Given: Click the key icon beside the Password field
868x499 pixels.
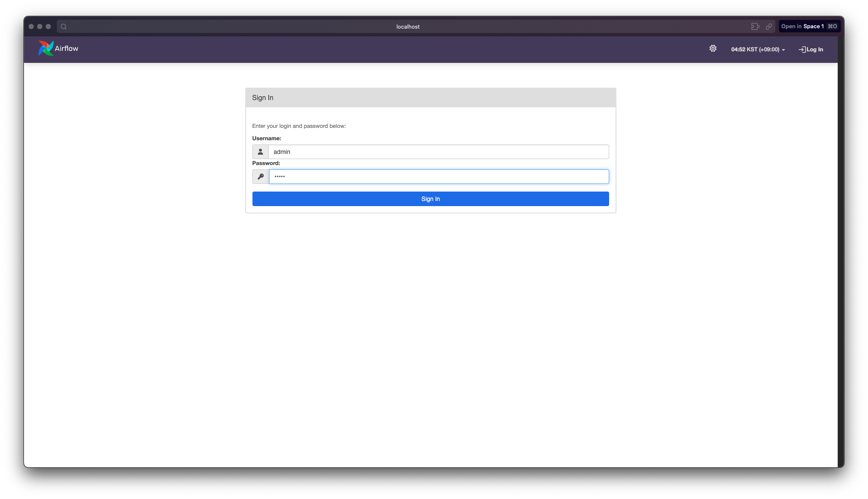Looking at the screenshot, I should 261,177.
